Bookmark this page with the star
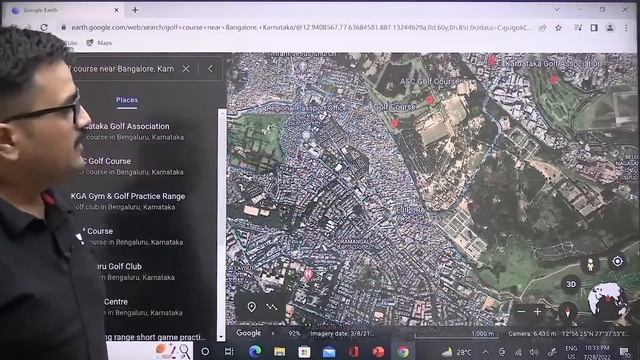This screenshot has width=640, height=360. coord(558,28)
